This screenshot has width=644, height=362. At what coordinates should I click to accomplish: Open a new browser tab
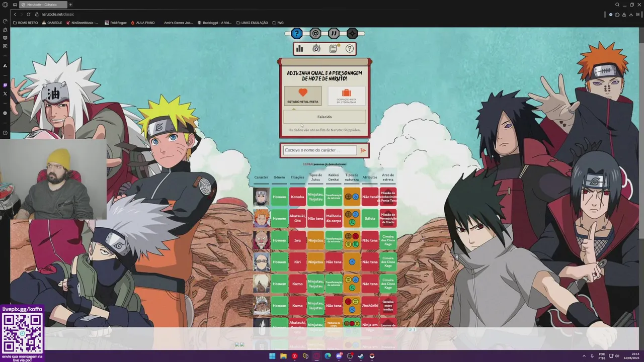(70, 5)
